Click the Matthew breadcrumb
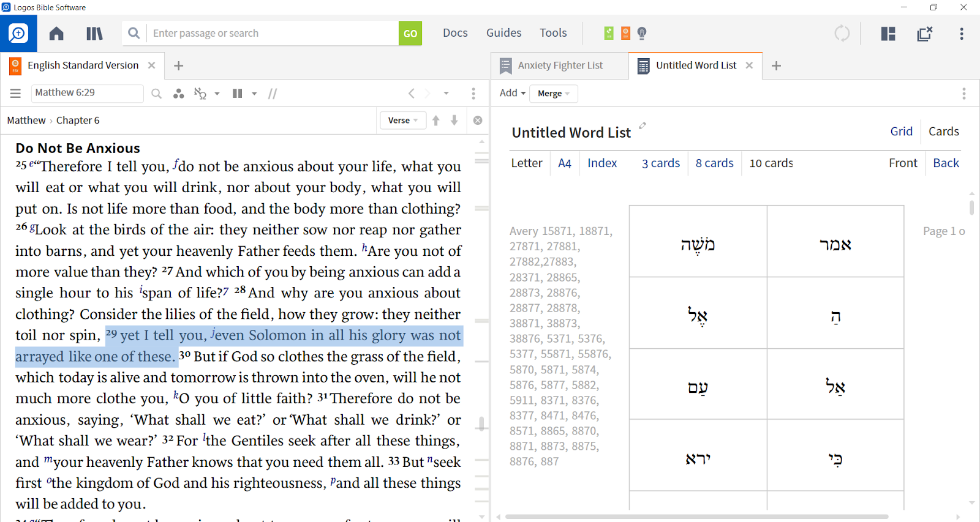The height and width of the screenshot is (522, 980). pyautogui.click(x=26, y=121)
